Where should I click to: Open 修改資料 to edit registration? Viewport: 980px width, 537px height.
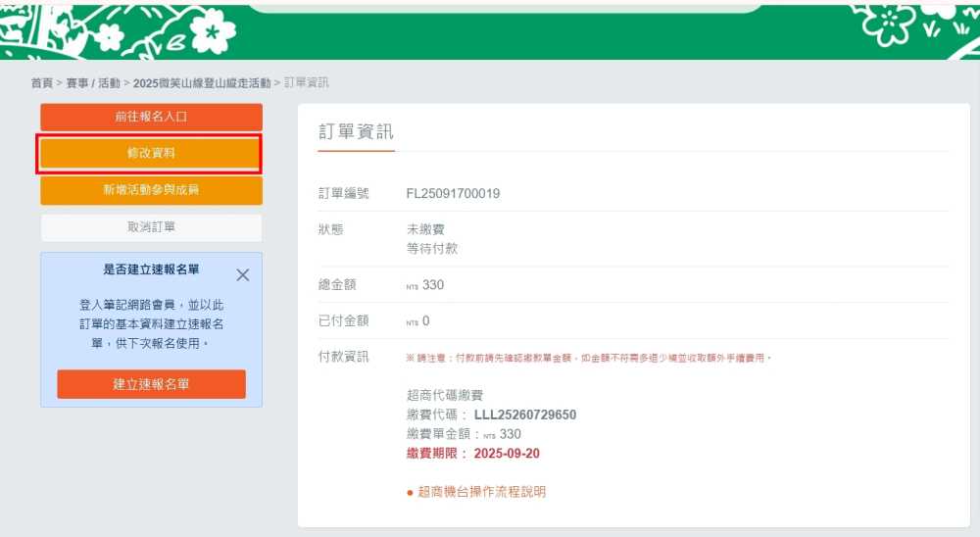[151, 154]
